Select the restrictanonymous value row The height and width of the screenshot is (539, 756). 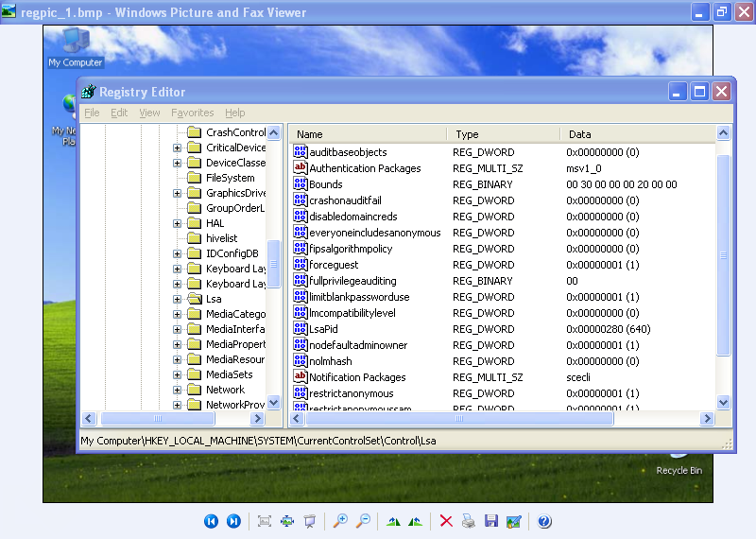click(504, 393)
